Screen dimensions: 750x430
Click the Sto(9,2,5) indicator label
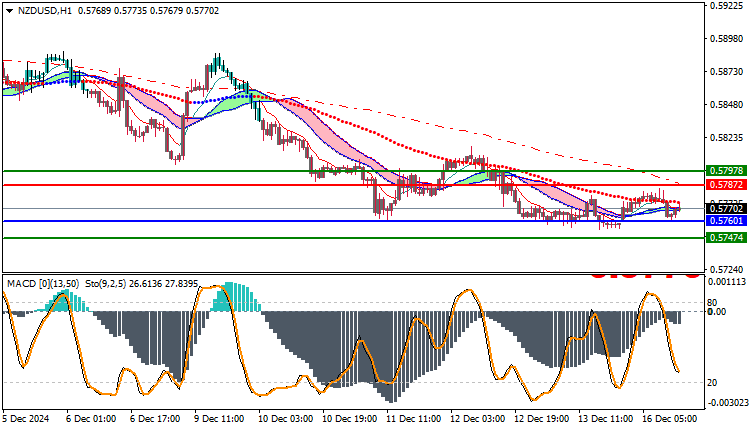[x=106, y=284]
